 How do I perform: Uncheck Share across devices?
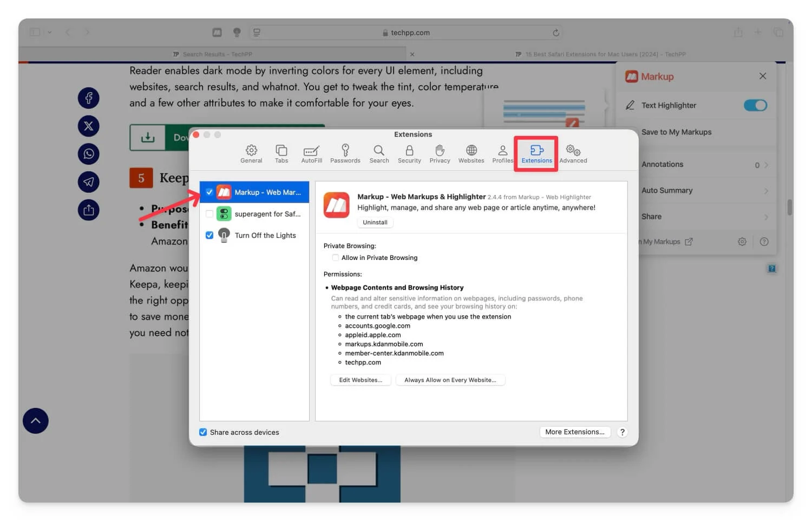203,432
